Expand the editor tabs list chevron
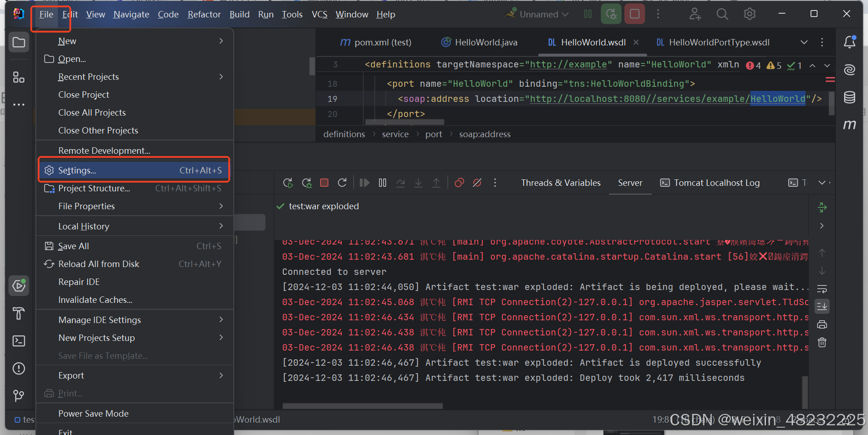 click(804, 42)
